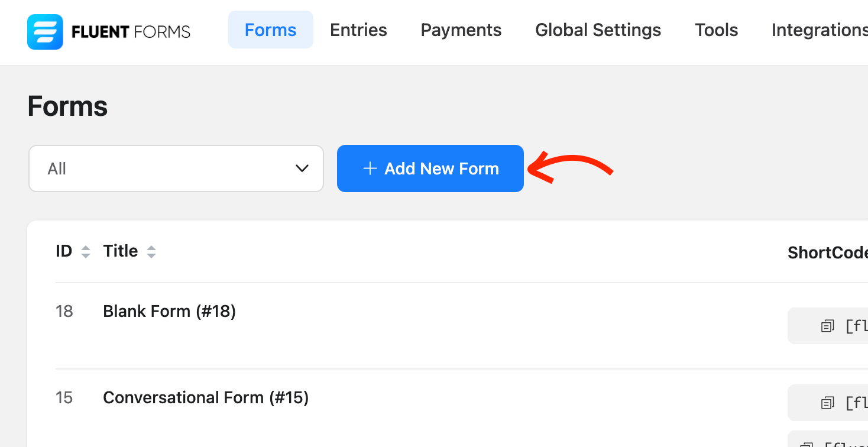The height and width of the screenshot is (447, 868).
Task: Sort forms by ID using the sort arrows
Action: (x=86, y=251)
